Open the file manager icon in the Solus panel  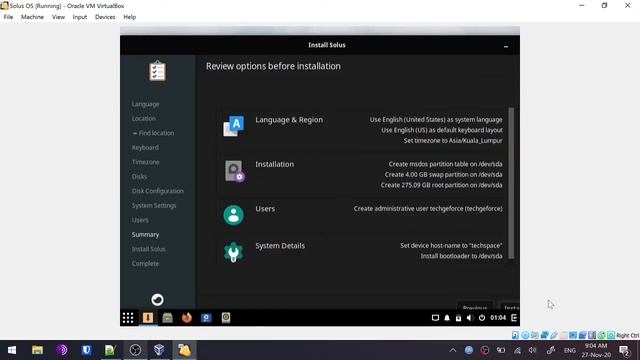pyautogui.click(x=167, y=318)
